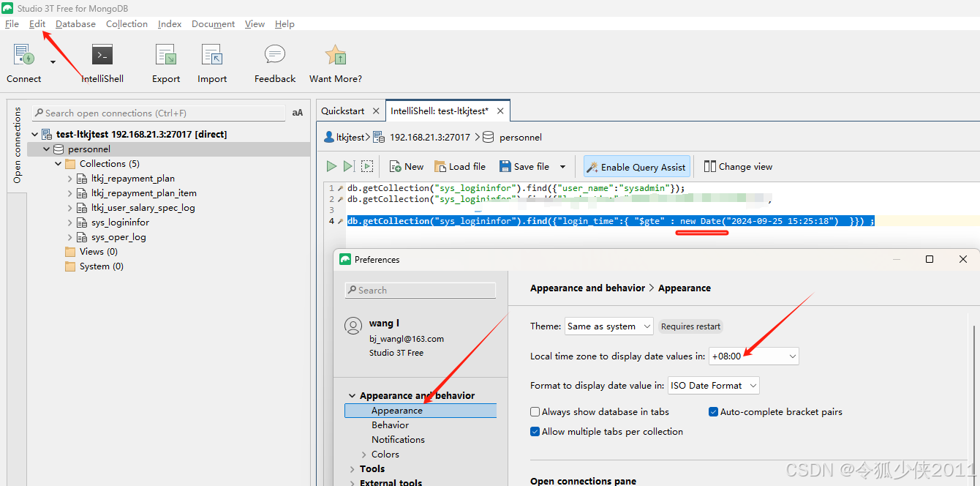Image resolution: width=980 pixels, height=486 pixels.
Task: Open the local time zone dropdown
Action: [754, 356]
